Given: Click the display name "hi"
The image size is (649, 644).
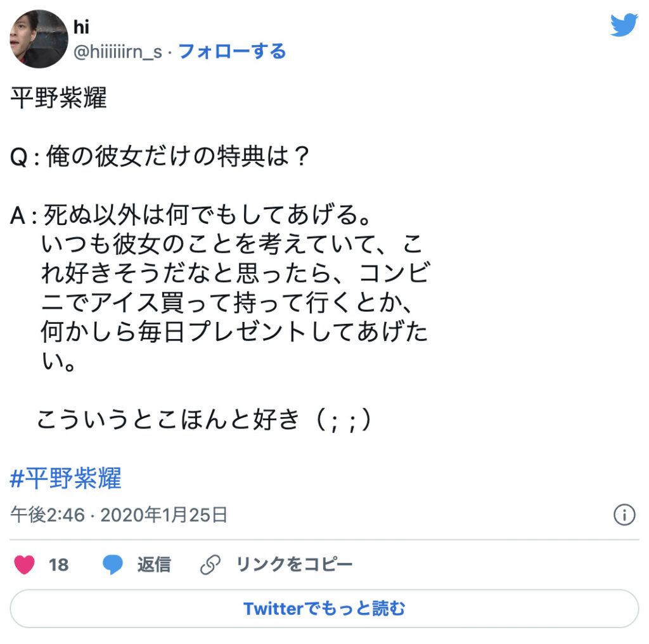Looking at the screenshot, I should [82, 27].
